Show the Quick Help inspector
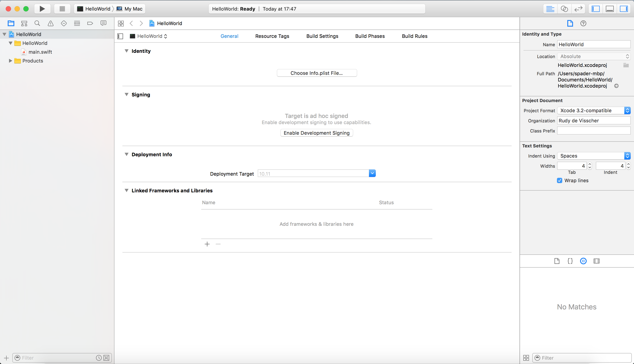Viewport: 634px width, 364px height. click(583, 23)
